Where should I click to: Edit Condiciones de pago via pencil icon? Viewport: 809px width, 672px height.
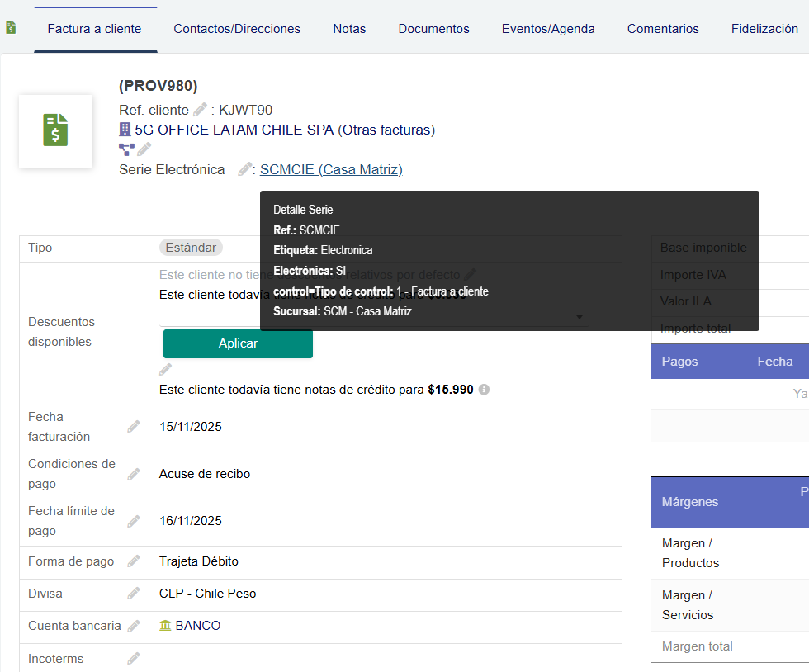(134, 474)
